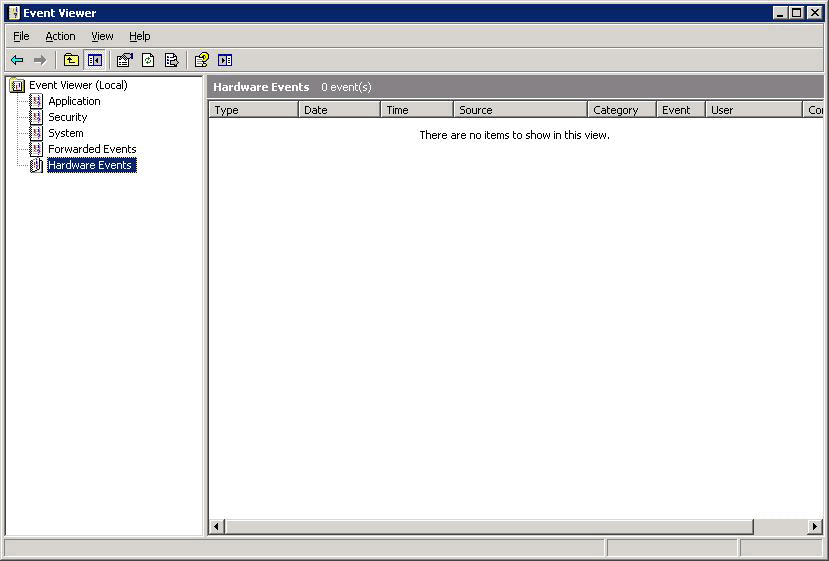Click the Forwarded Events log icon
The width and height of the screenshot is (829, 561).
click(36, 149)
